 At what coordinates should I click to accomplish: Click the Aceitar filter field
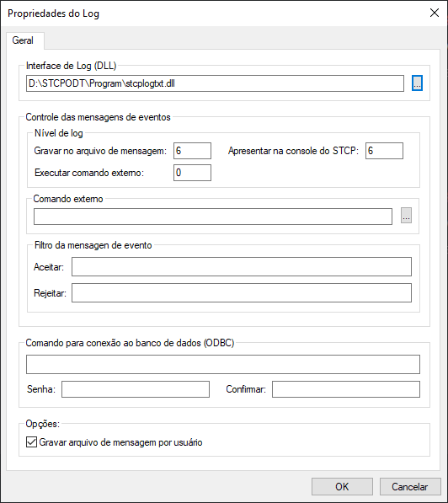click(x=242, y=266)
